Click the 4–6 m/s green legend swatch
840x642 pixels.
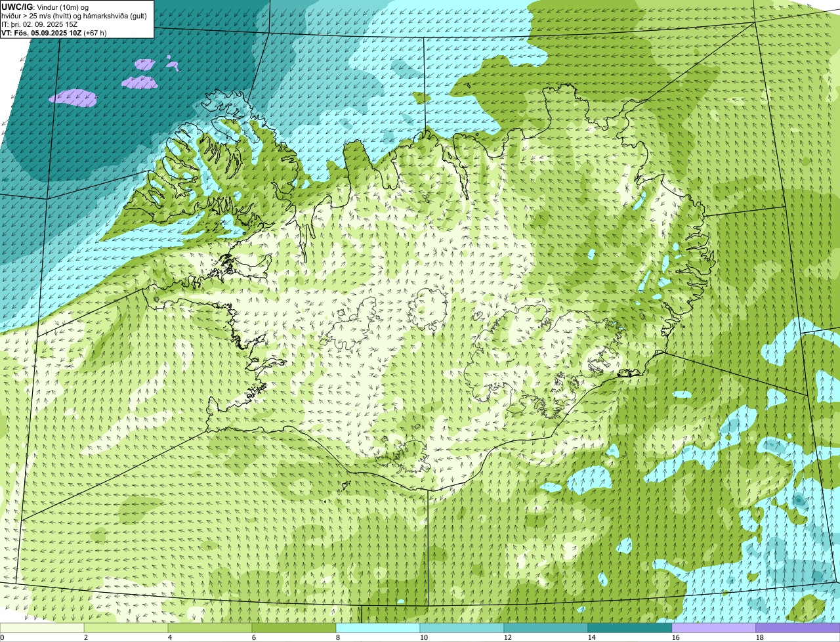coord(210,628)
